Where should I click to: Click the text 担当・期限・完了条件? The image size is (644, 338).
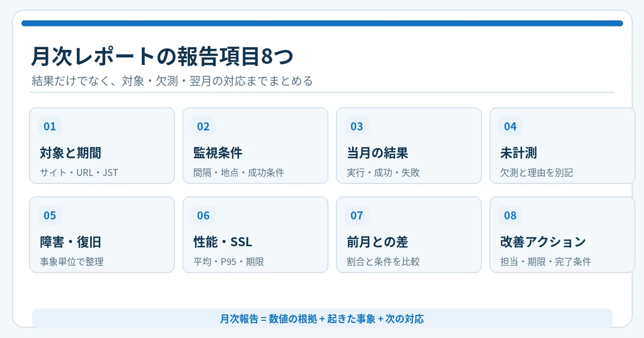[546, 262]
